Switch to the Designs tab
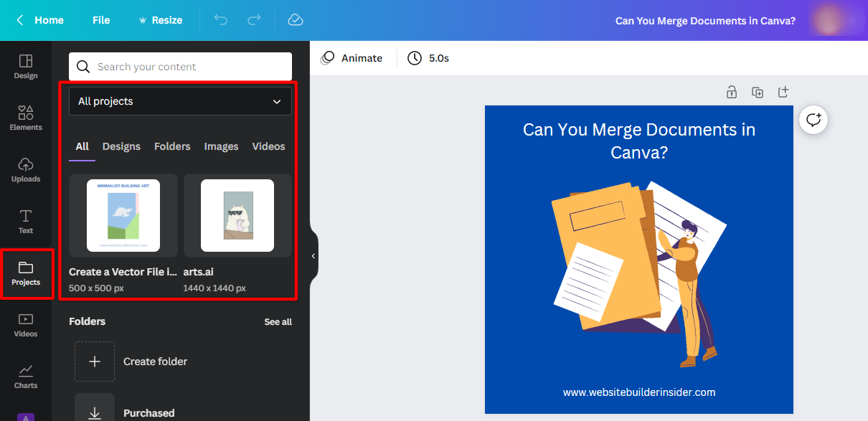 [x=121, y=146]
